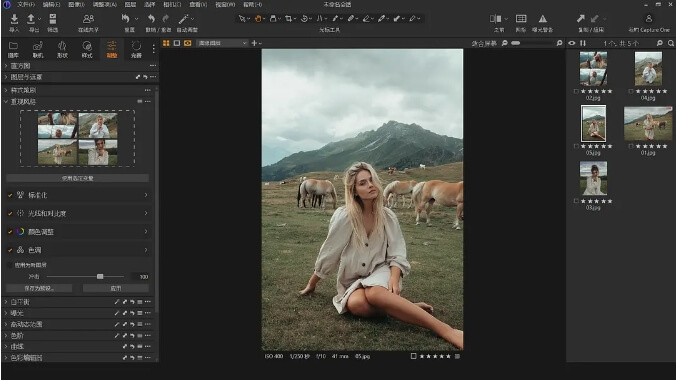Tick the selection checkbox under thumbnail 03.jpg
Screen dimensions: 676x380
coord(576,201)
